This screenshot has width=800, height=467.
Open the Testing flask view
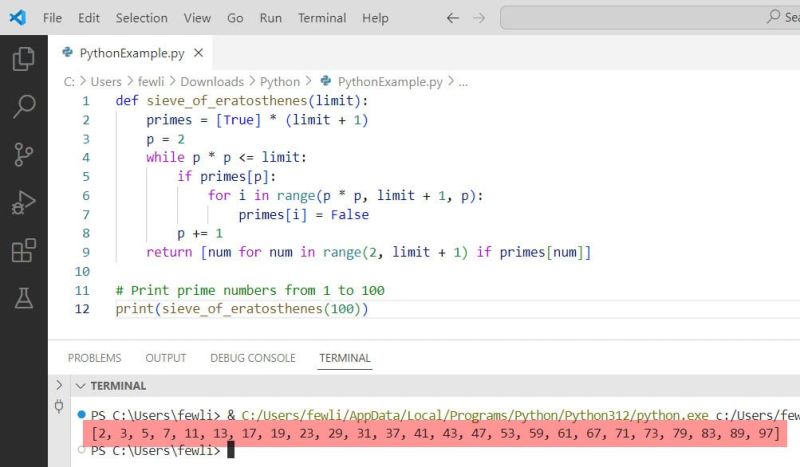[23, 298]
